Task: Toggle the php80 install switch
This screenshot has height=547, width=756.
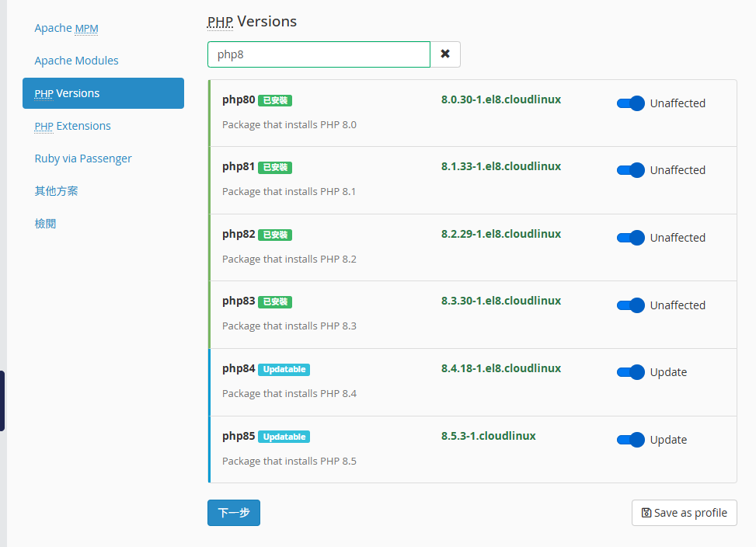Action: point(630,103)
